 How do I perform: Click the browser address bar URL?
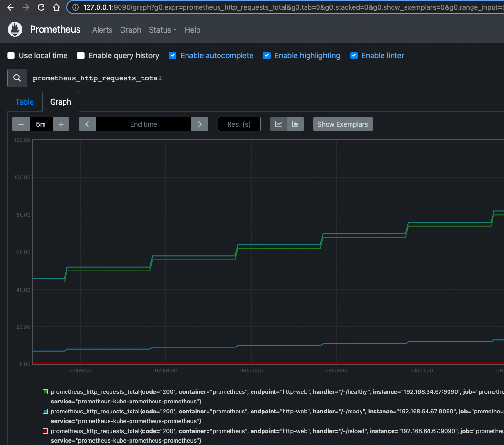point(293,7)
